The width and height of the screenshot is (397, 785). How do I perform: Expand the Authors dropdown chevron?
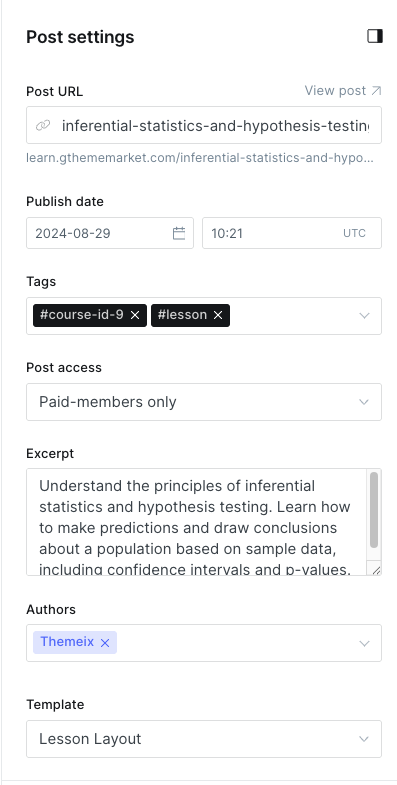(x=364, y=643)
